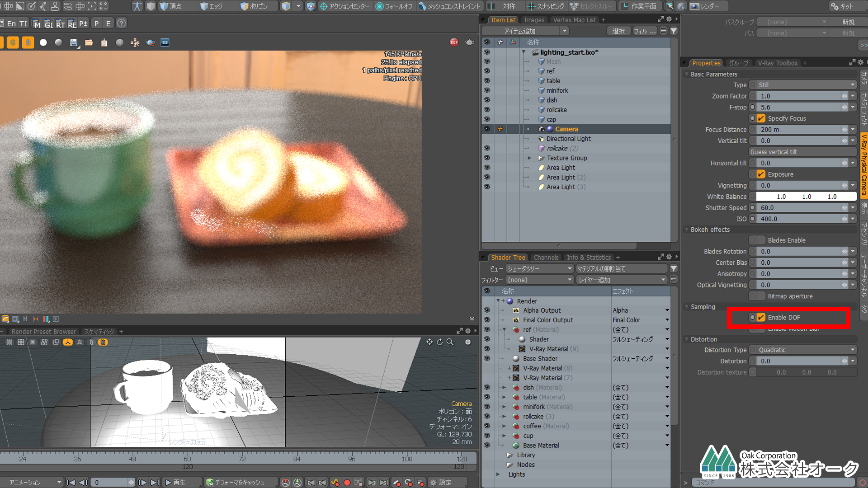This screenshot has height=488, width=868.
Task: Toggle Enable DOF checkbox in Sampling
Action: pyautogui.click(x=760, y=317)
